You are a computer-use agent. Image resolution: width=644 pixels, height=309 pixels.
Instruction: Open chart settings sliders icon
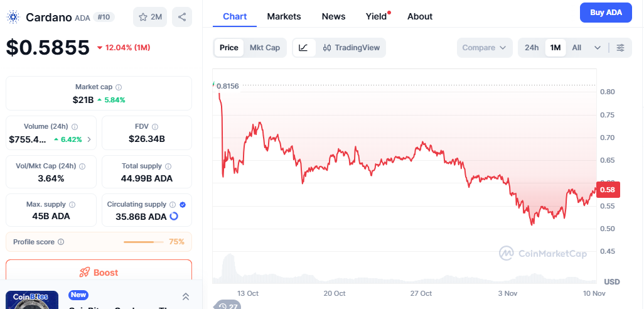click(620, 48)
